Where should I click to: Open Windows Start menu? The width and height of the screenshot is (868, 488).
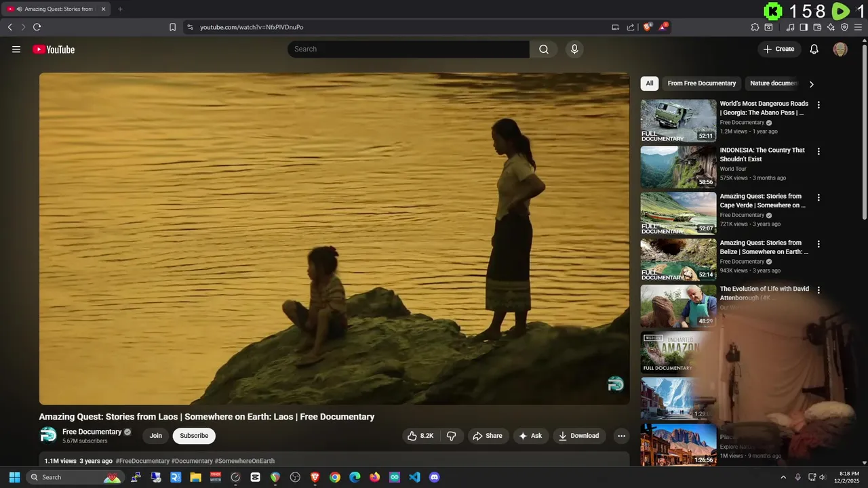(14, 477)
